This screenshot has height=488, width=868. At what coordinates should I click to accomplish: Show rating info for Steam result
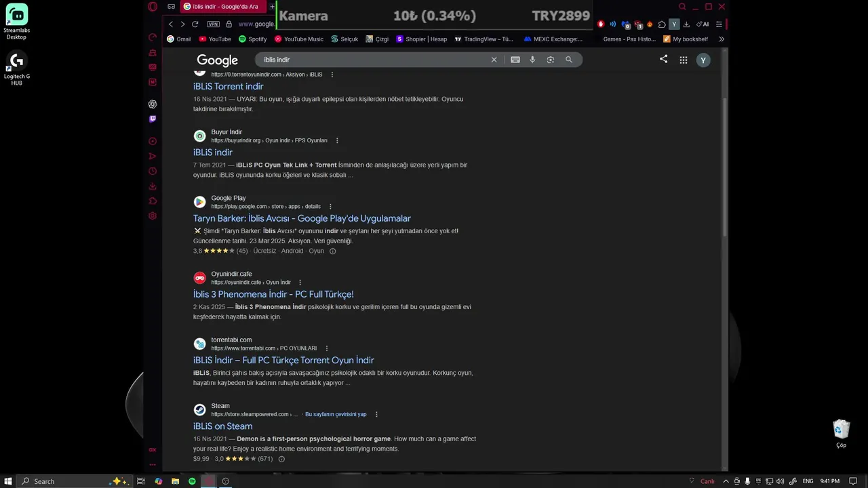click(x=281, y=459)
